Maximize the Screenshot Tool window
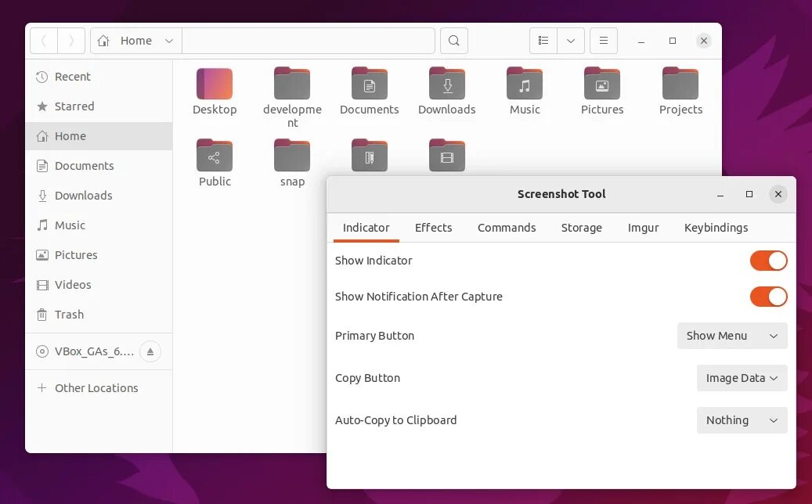The width and height of the screenshot is (812, 504). point(749,195)
